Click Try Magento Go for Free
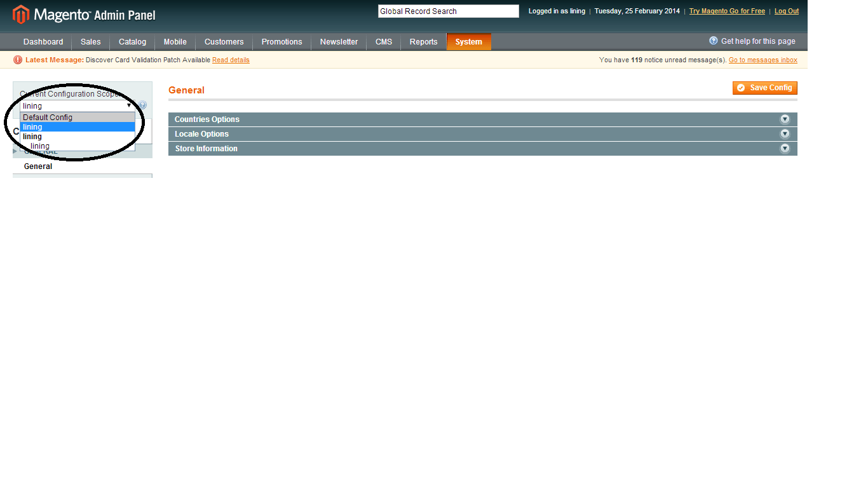868x488 pixels. point(727,11)
